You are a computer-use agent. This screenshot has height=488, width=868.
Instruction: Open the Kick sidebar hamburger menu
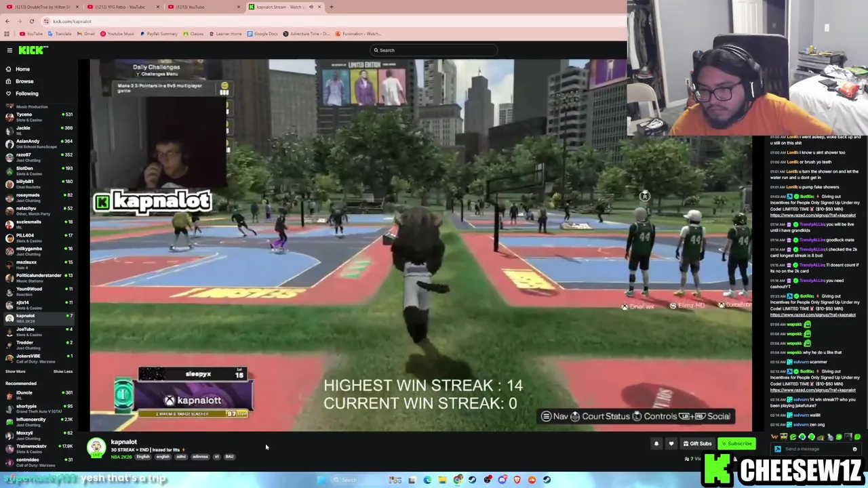(9, 50)
